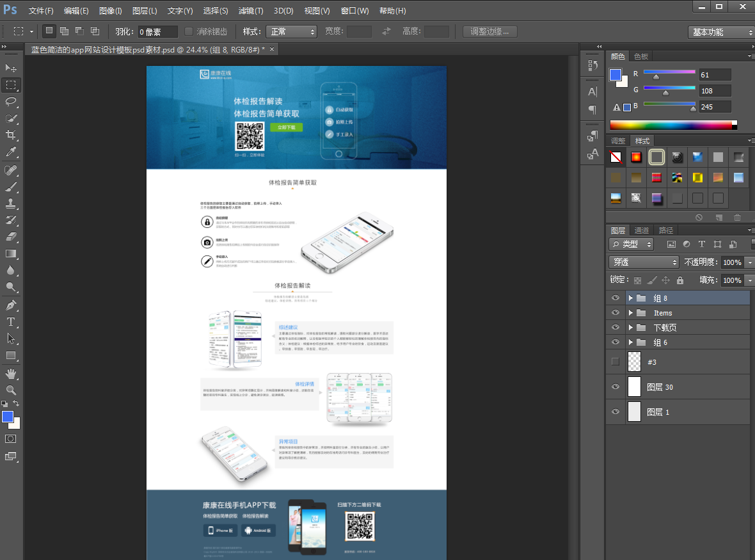755x560 pixels.
Task: Select the Pen tool
Action: [x=11, y=305]
